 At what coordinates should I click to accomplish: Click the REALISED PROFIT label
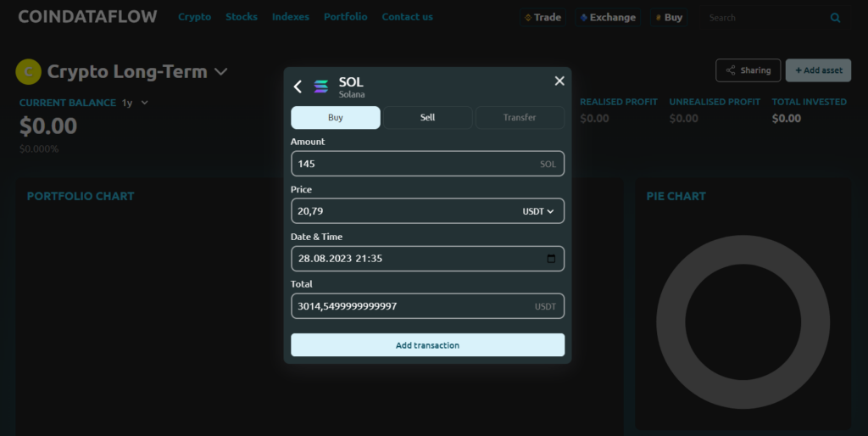[x=618, y=102]
